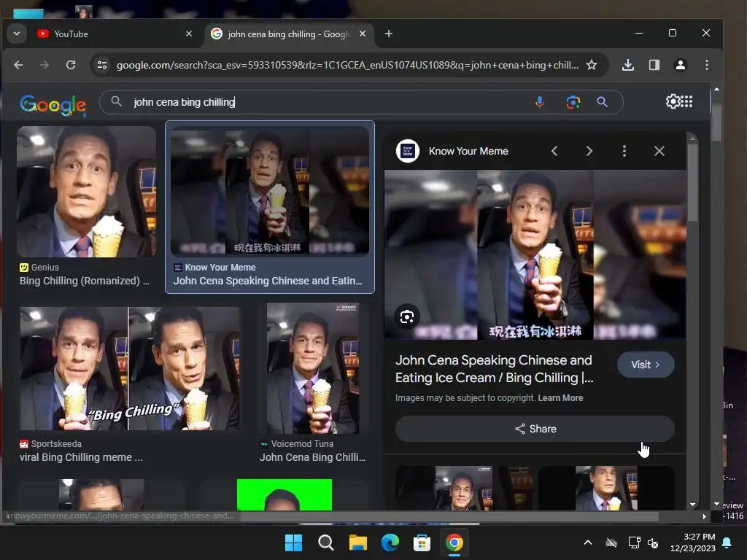Open a new browser tab
This screenshot has width=747, height=560.
tap(389, 34)
